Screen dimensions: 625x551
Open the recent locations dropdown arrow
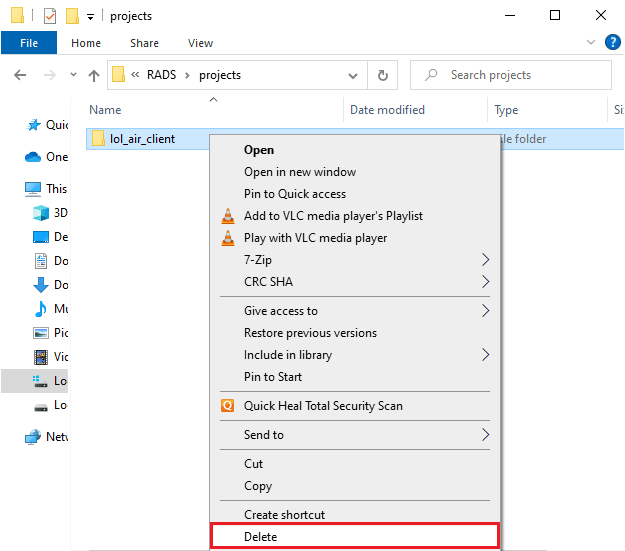click(x=73, y=75)
